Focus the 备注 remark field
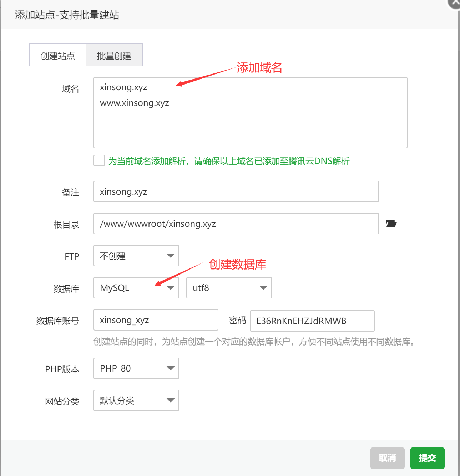 236,191
